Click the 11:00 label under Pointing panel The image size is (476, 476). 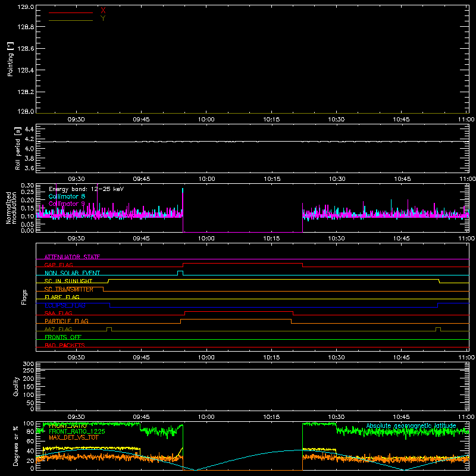click(x=466, y=120)
